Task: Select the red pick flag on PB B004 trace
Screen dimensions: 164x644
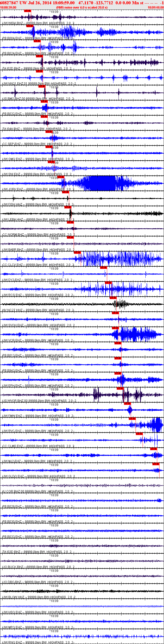Action: (x=30, y=26)
